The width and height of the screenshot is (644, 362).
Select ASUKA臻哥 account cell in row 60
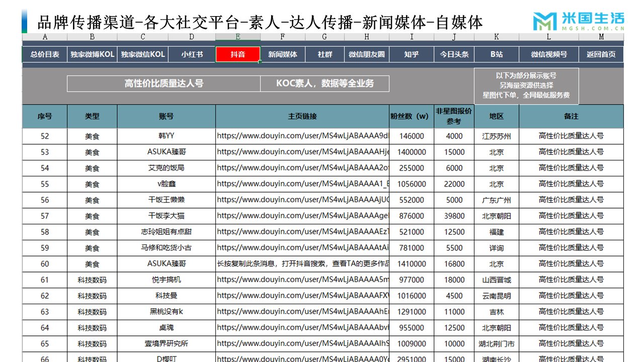tap(167, 263)
